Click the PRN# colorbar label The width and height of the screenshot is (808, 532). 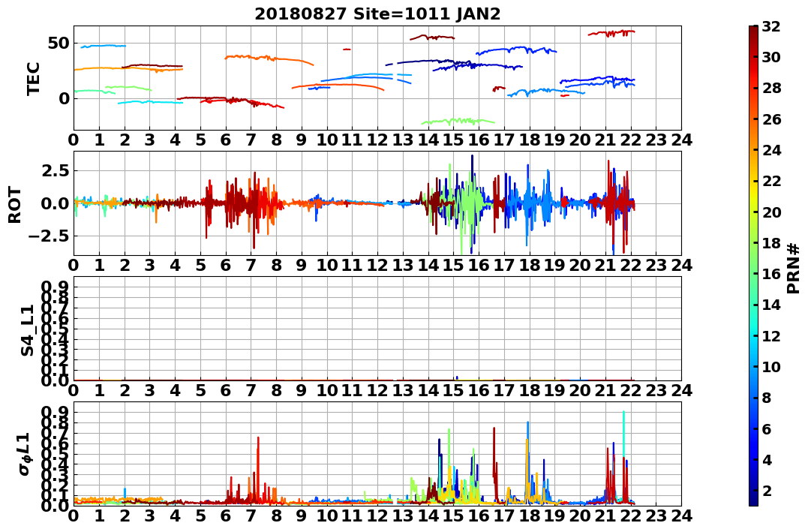(794, 268)
